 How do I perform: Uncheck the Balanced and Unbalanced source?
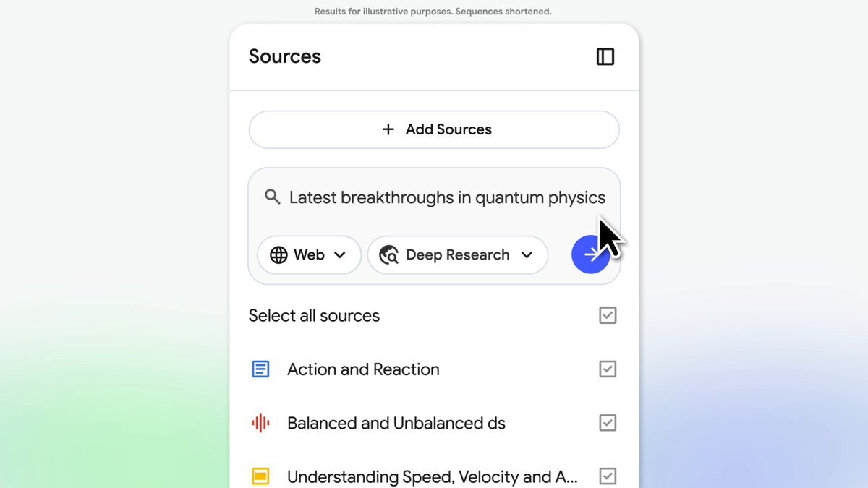pyautogui.click(x=608, y=423)
